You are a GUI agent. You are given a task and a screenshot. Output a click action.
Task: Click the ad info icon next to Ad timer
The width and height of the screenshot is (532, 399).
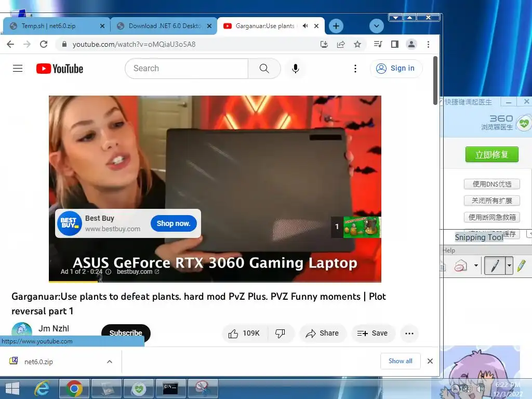coord(108,272)
